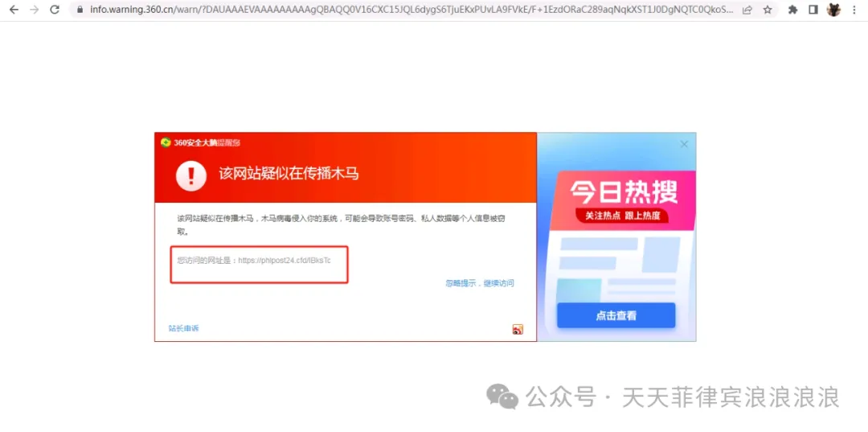Open the '站长申诉' webmaster appeal link

184,328
